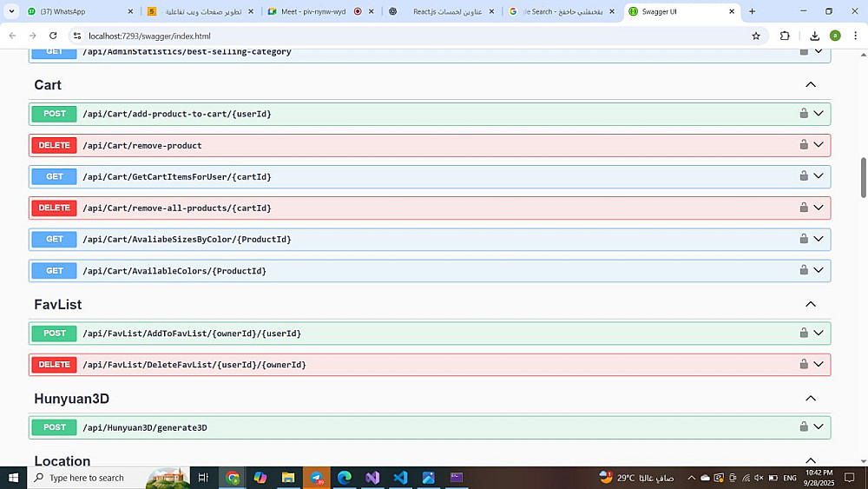Open Visual Studio from the taskbar
Image resolution: width=868 pixels, height=489 pixels.
click(372, 478)
